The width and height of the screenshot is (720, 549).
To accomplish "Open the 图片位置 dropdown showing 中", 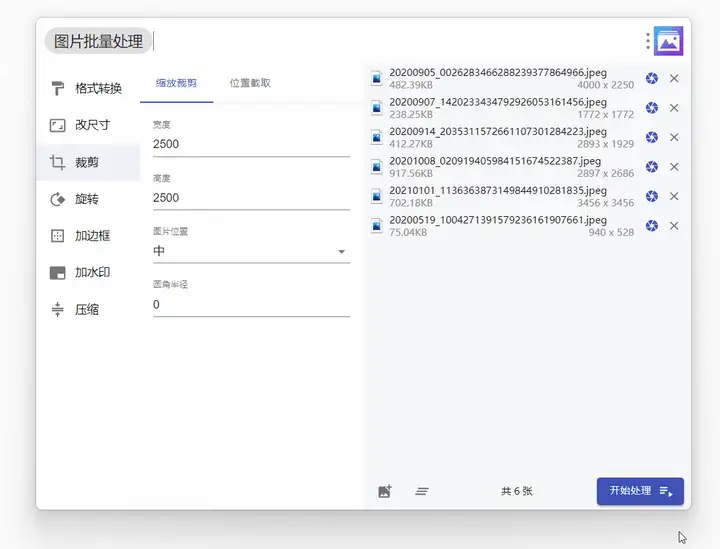I will coord(251,251).
